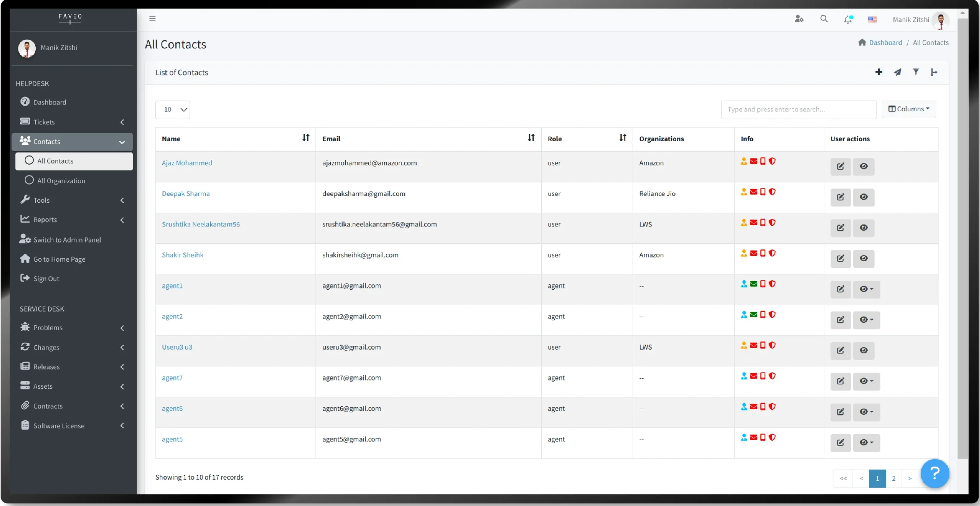This screenshot has width=980, height=506.
Task: Open the hamburger menu to collapse the sidebar
Action: tap(152, 18)
